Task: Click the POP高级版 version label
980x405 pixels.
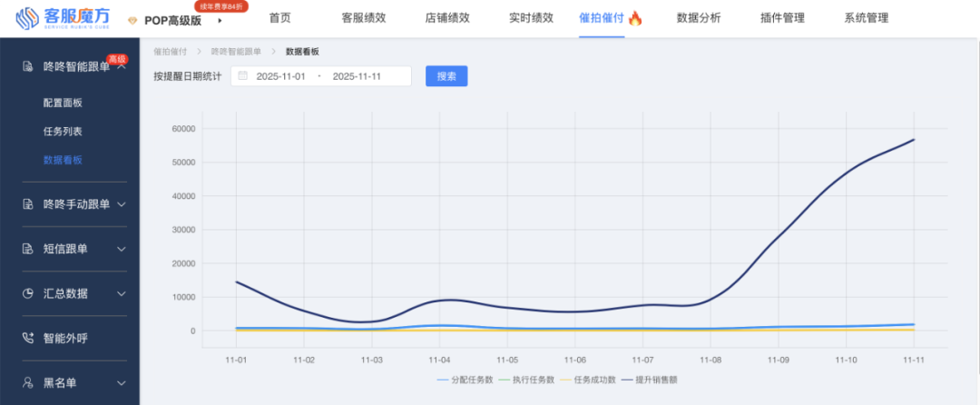Action: (173, 21)
